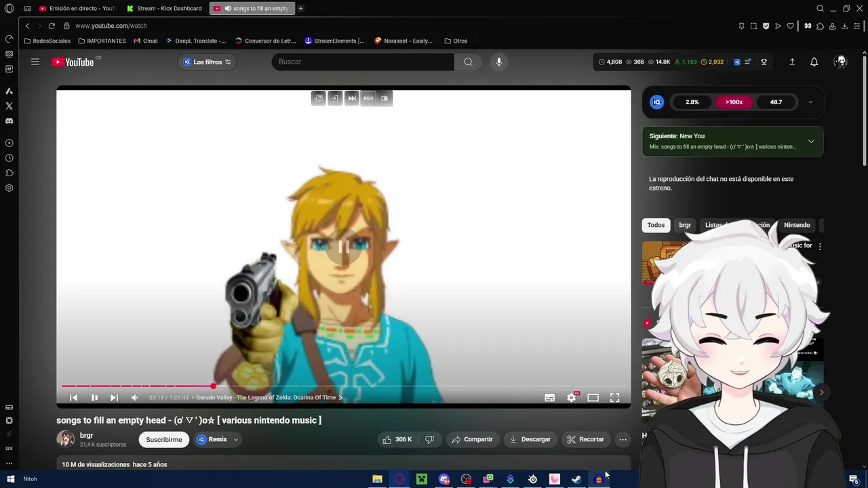Open video settings gear
Image resolution: width=868 pixels, height=488 pixels.
(572, 398)
